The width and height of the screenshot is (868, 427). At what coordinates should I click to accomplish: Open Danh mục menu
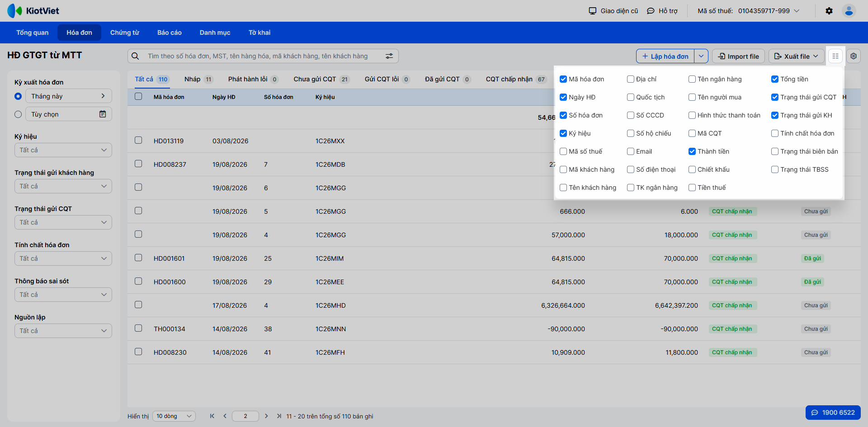click(x=215, y=33)
